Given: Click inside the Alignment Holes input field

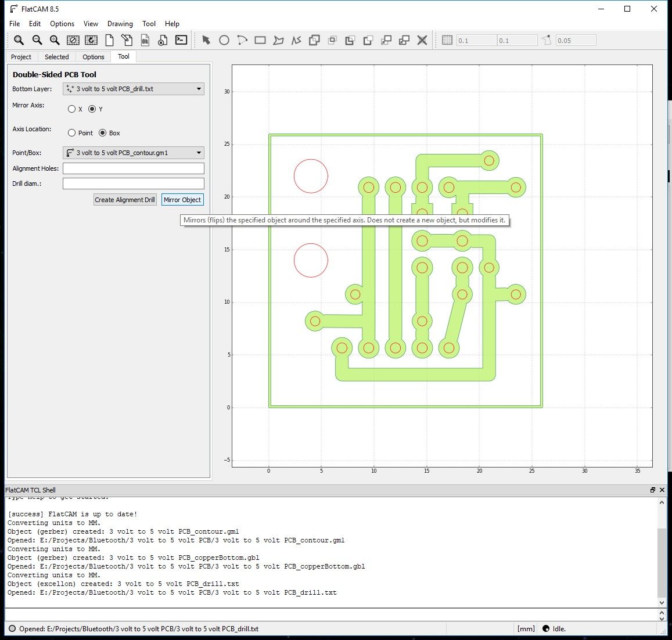Looking at the screenshot, I should [x=133, y=168].
